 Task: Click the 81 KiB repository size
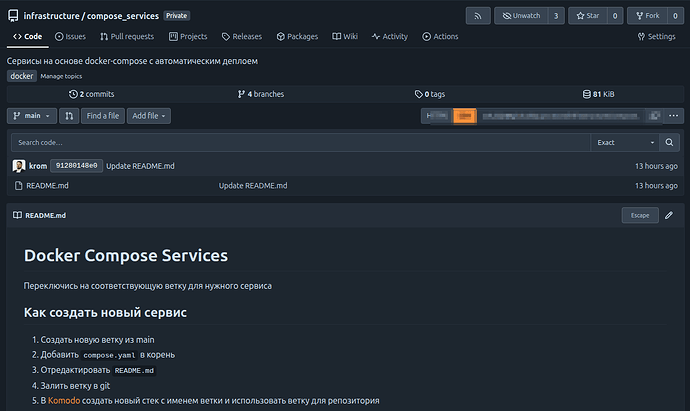(598, 94)
